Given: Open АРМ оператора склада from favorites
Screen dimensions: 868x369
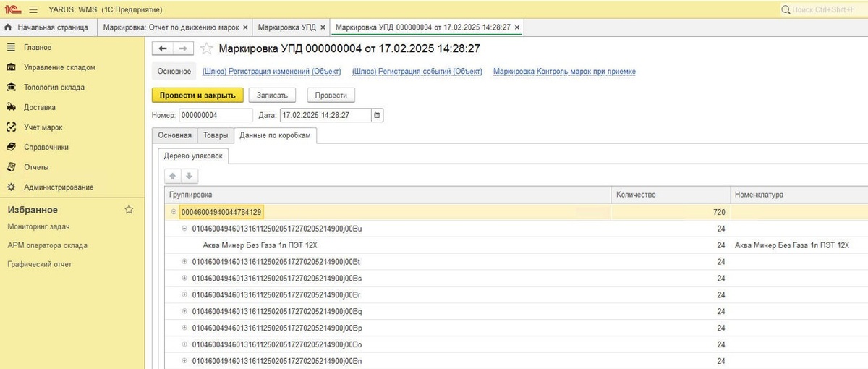Looking at the screenshot, I should coord(47,245).
